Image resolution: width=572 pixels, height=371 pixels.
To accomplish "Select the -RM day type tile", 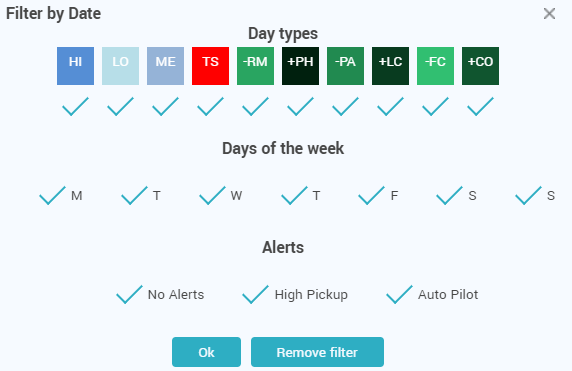I will click(255, 66).
